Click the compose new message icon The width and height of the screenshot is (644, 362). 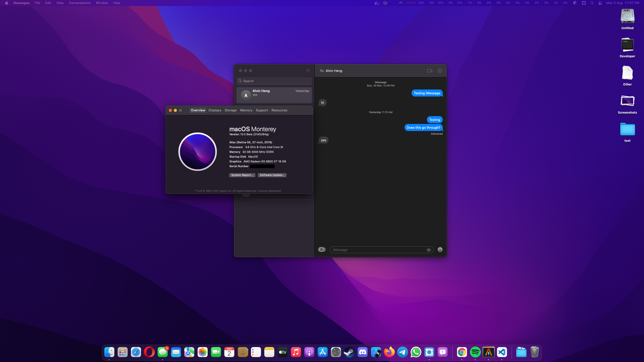(308, 71)
